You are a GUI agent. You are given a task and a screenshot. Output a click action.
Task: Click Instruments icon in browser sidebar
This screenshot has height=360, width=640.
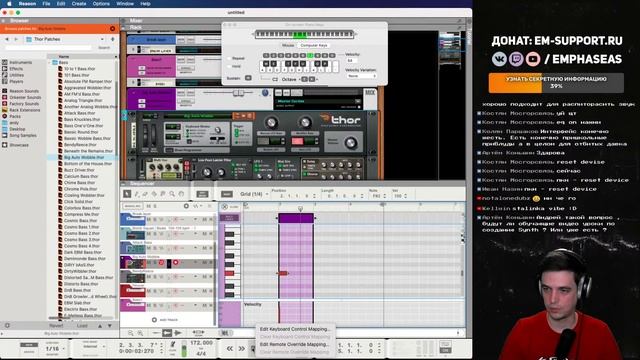[x=4, y=62]
